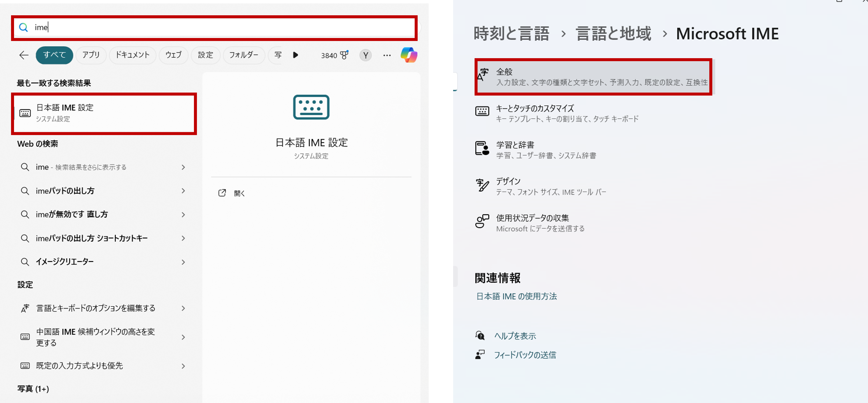The width and height of the screenshot is (868, 403).
Task: Open the three-dots more options menu
Action: [x=387, y=55]
